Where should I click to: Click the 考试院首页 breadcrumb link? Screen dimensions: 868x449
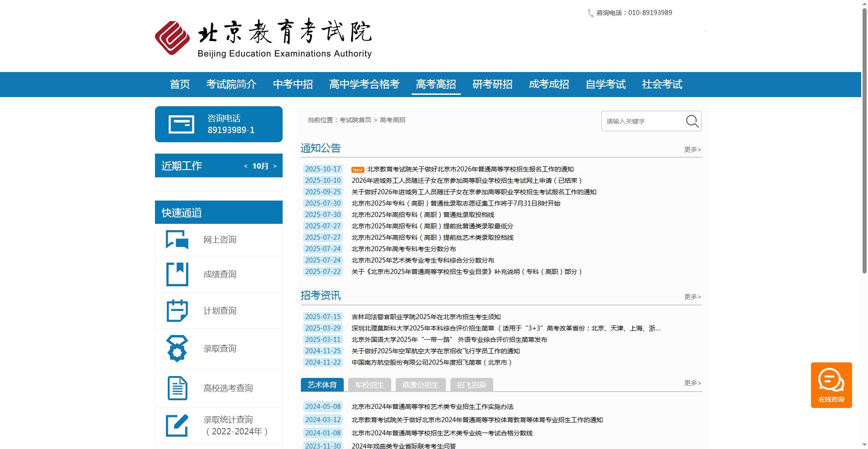pyautogui.click(x=354, y=119)
